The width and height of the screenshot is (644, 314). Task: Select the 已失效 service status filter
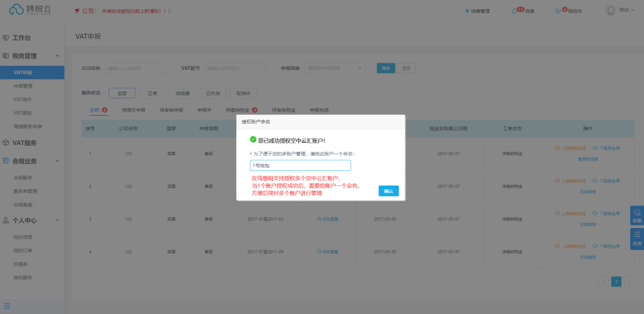213,93
